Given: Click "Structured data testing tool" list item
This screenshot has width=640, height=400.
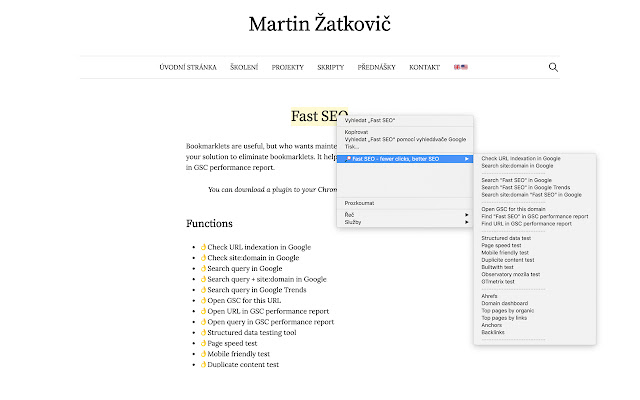Looking at the screenshot, I should [252, 333].
